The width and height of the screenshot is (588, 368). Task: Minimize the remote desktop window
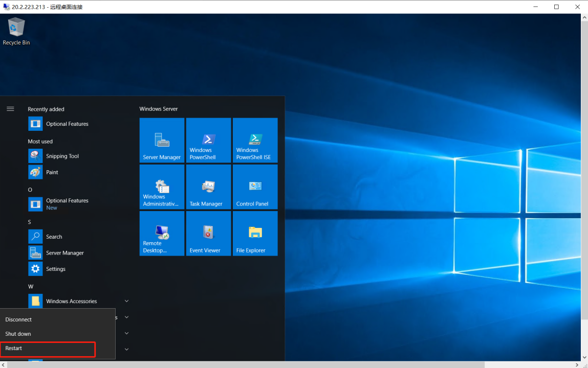535,7
